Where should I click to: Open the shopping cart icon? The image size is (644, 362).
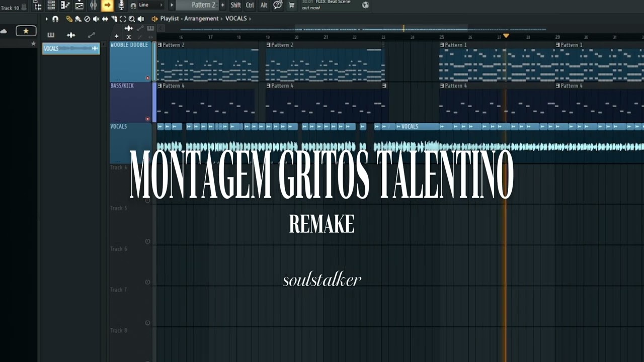(x=291, y=5)
